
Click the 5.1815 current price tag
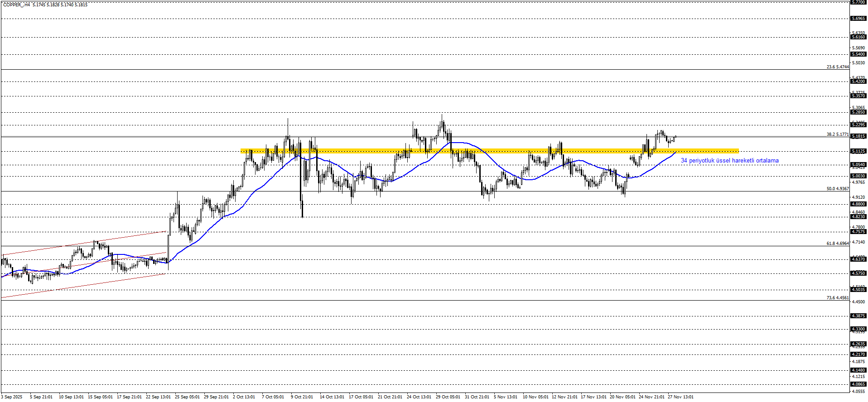click(x=858, y=136)
